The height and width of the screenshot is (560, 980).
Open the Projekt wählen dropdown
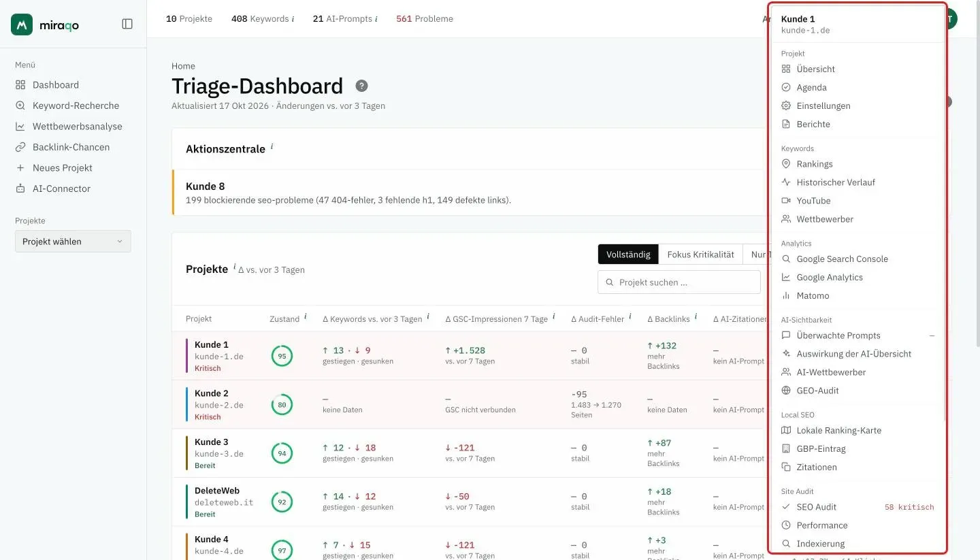(73, 242)
